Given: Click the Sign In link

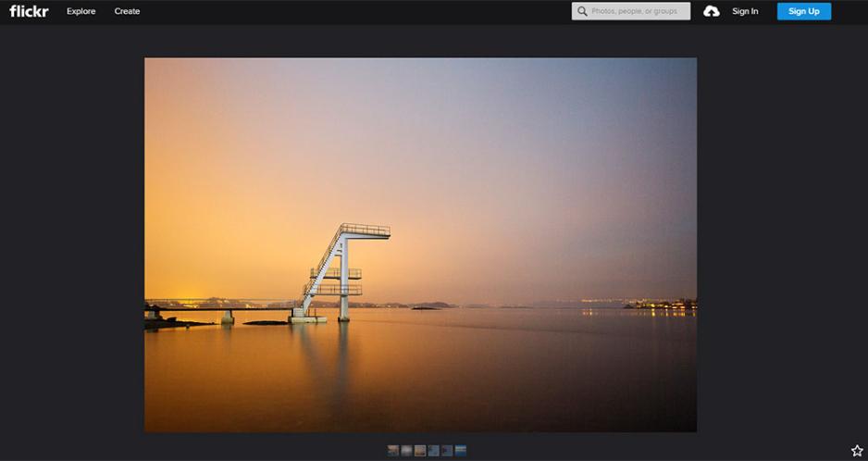Looking at the screenshot, I should point(745,11).
